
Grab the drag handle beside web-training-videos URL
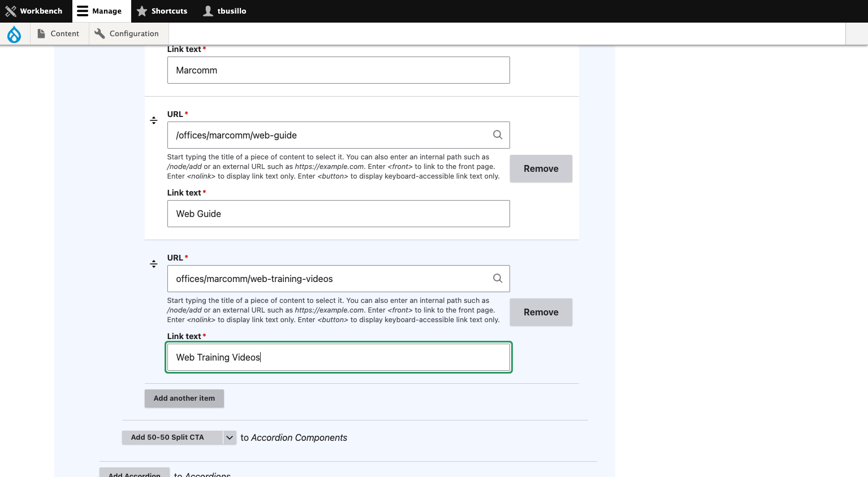(154, 264)
